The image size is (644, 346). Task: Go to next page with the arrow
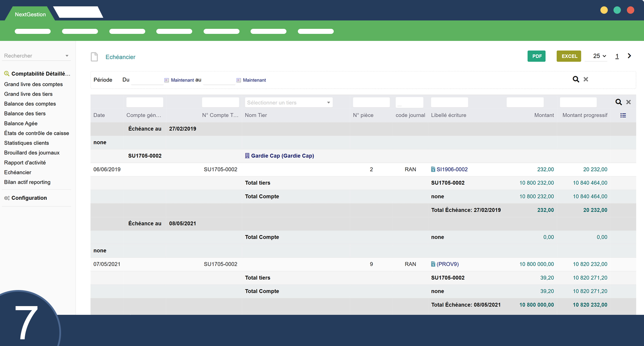tap(629, 56)
